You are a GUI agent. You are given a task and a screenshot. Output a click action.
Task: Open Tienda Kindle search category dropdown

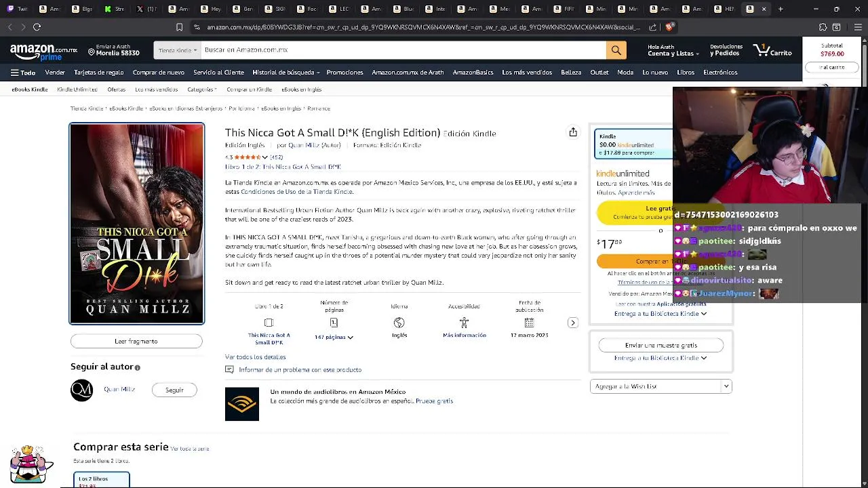[178, 50]
